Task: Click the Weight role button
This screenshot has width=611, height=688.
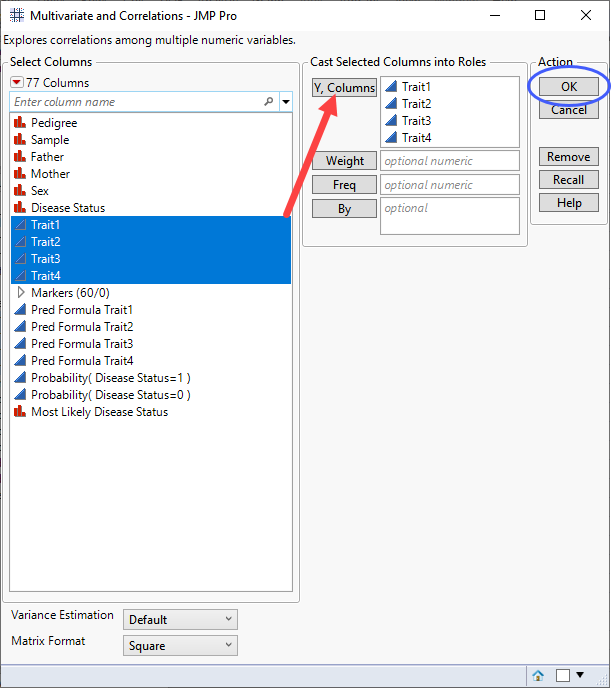Action: pos(344,161)
